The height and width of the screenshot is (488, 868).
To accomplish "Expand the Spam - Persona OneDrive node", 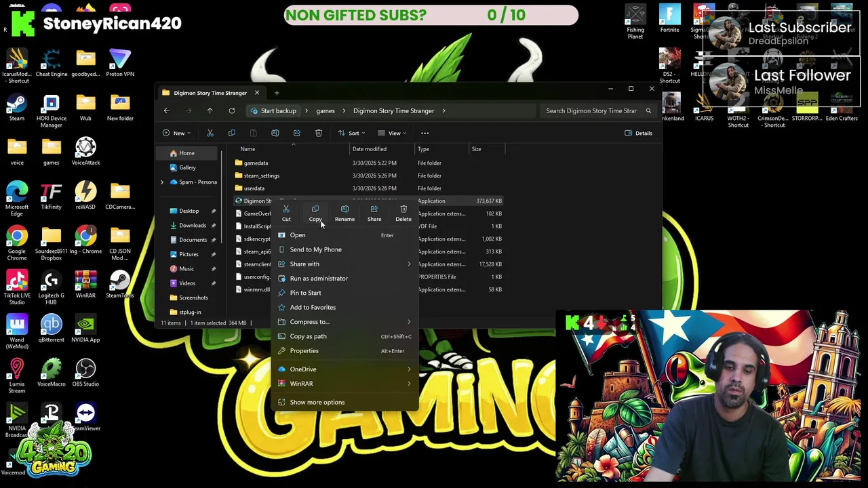I will point(161,182).
